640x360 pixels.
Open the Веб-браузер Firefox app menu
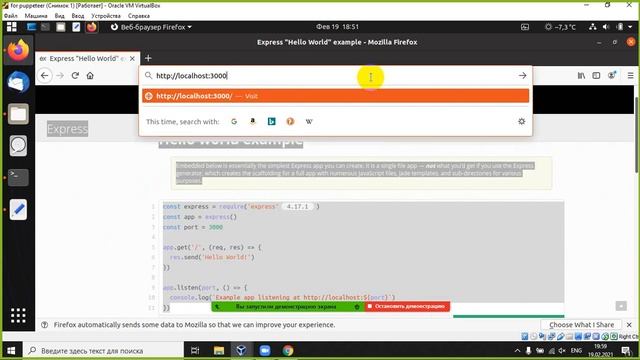(151, 27)
